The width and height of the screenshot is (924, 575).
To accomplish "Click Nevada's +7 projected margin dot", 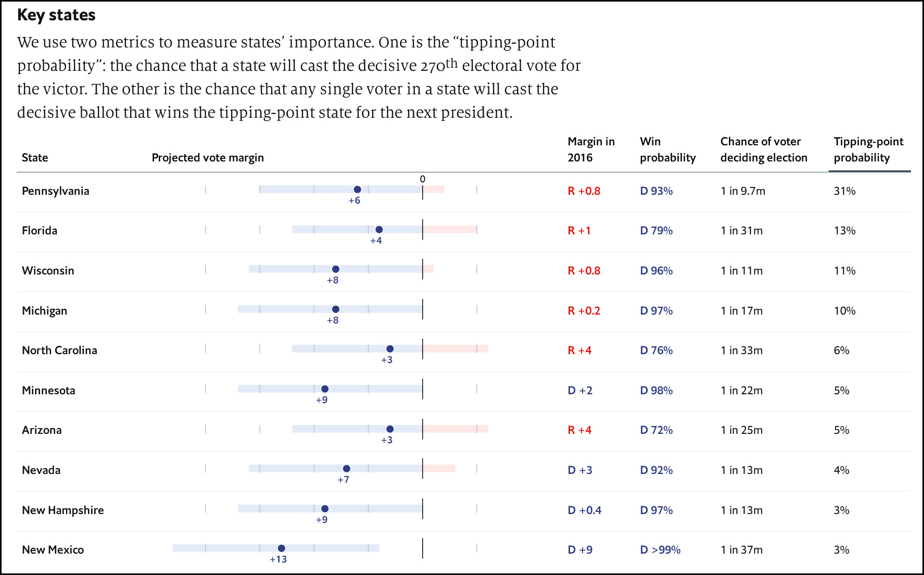I will (347, 469).
